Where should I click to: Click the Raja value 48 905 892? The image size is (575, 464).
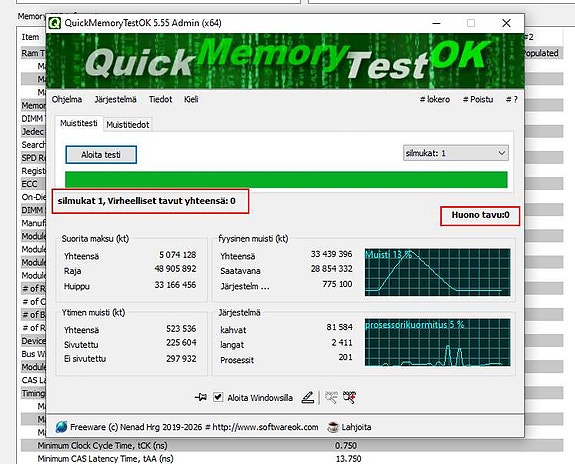coord(175,269)
